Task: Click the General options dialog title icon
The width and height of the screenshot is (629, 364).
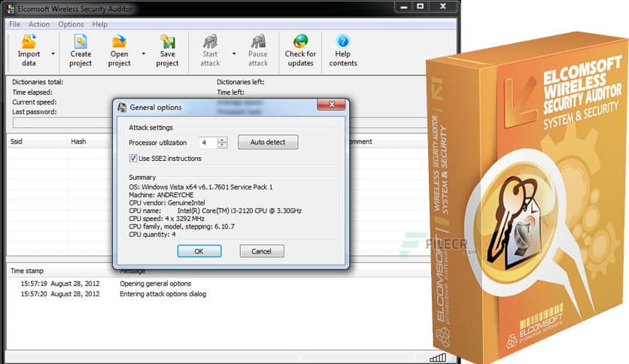Action: pyautogui.click(x=122, y=107)
